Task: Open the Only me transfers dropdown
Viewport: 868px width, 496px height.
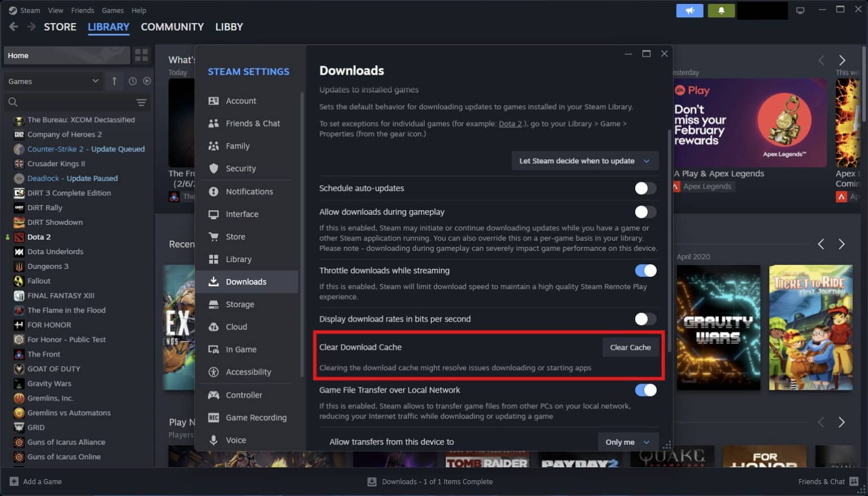Action: click(627, 442)
